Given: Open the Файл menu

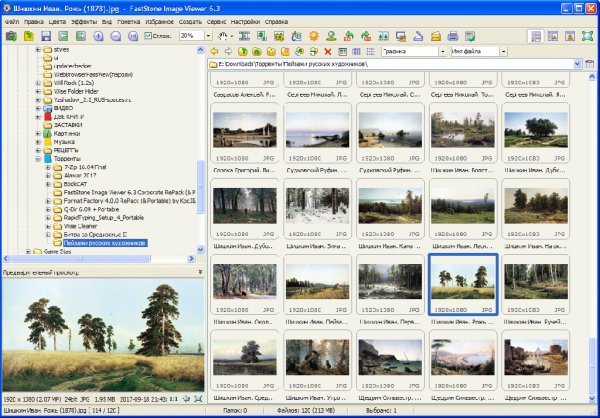Looking at the screenshot, I should click(x=11, y=22).
